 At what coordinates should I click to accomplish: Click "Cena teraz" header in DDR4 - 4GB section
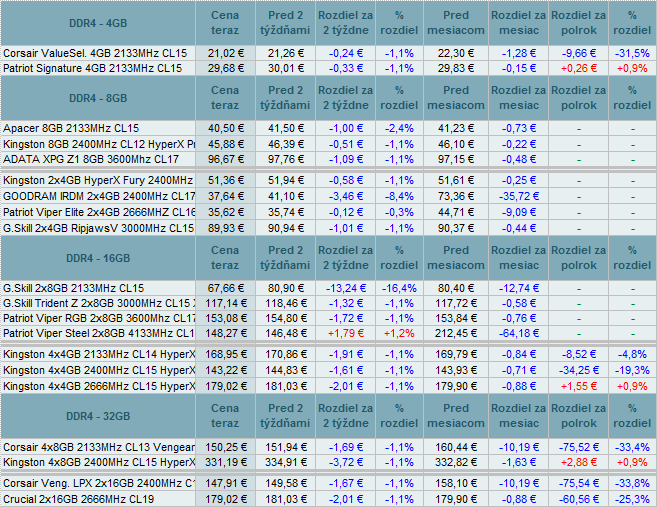(225, 23)
